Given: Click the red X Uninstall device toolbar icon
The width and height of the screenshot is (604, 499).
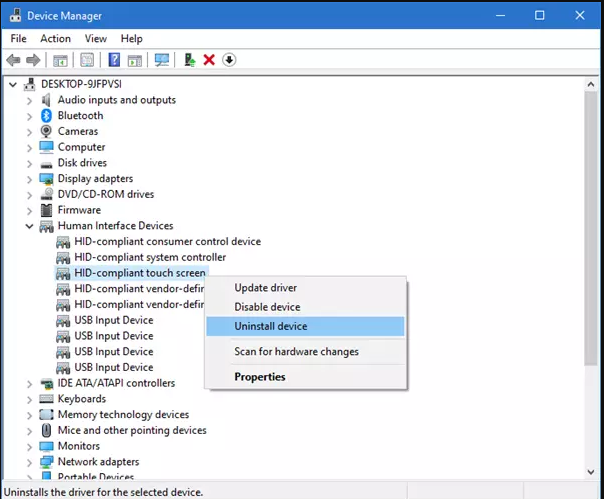Looking at the screenshot, I should click(x=209, y=60).
